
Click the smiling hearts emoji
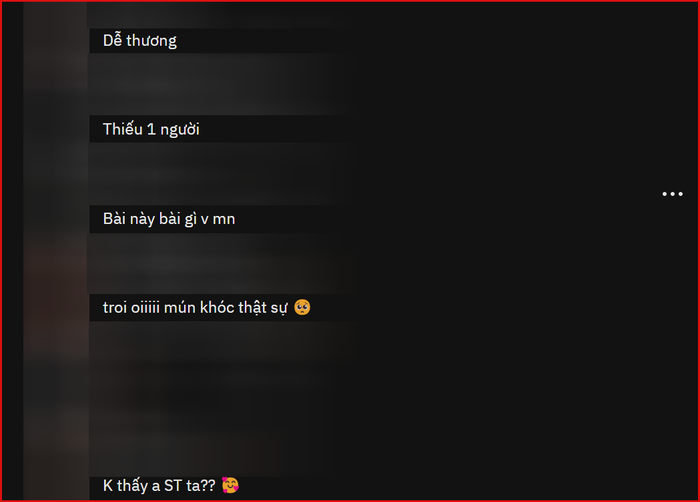(x=230, y=485)
